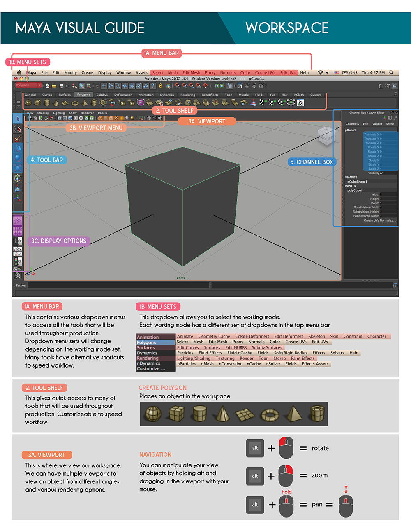
Task: Click the Spotlight search icon
Action: [x=391, y=73]
